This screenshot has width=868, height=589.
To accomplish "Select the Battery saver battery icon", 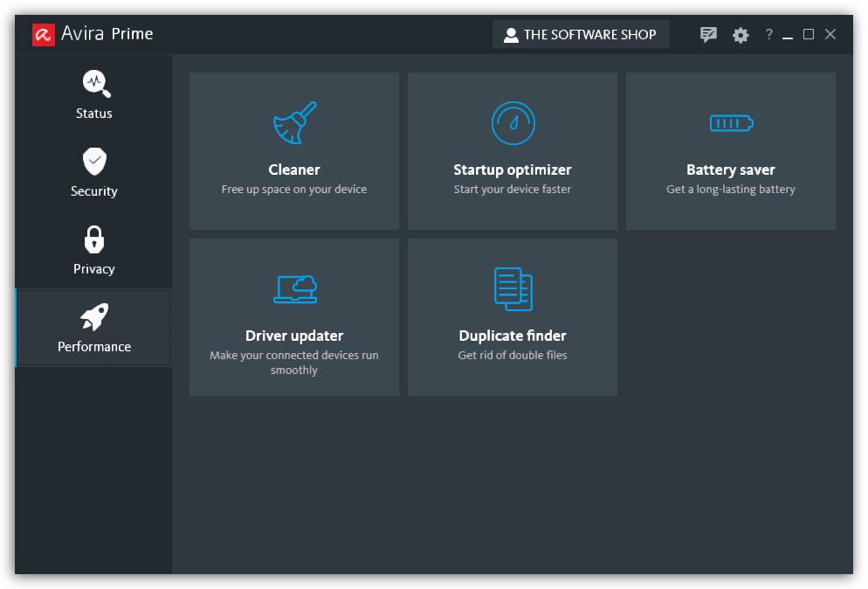I will coord(731,123).
